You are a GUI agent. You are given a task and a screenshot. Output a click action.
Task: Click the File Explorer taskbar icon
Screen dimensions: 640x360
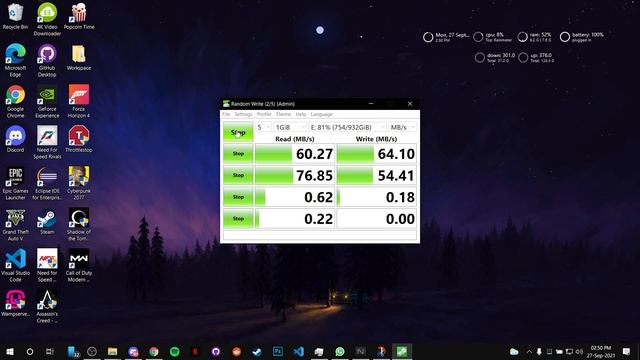coord(112,351)
